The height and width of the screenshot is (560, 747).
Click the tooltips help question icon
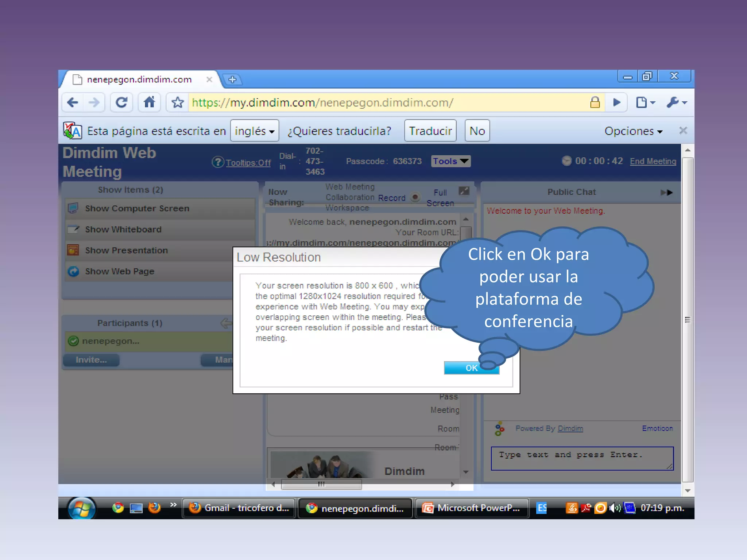[x=218, y=162]
